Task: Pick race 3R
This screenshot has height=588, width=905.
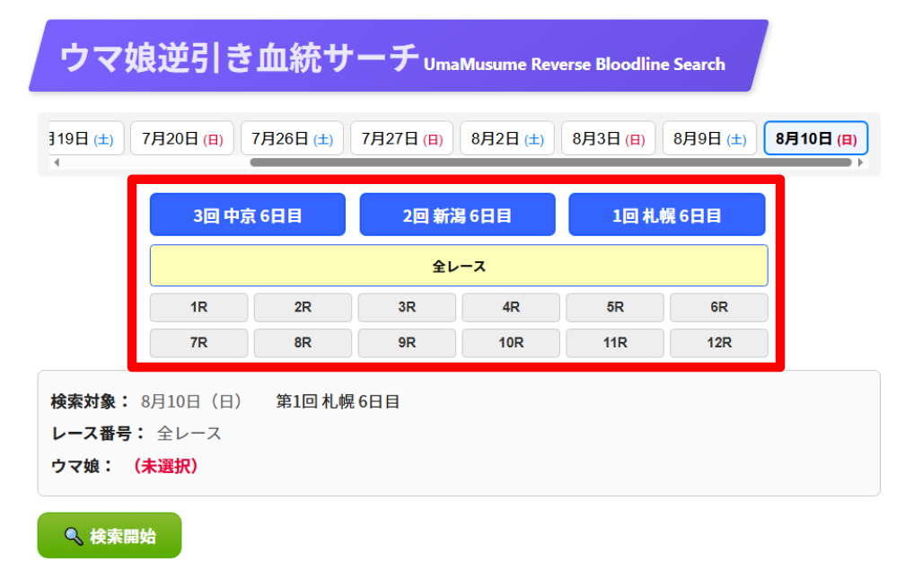Action: tap(407, 308)
